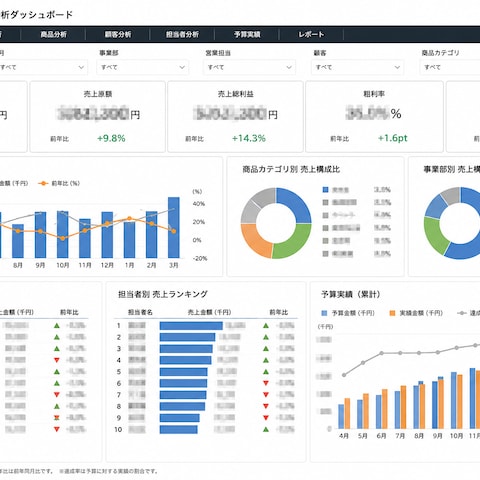Click the 前年比 header in 担当者別 ranking
480x480 pixels.
pos(278,312)
